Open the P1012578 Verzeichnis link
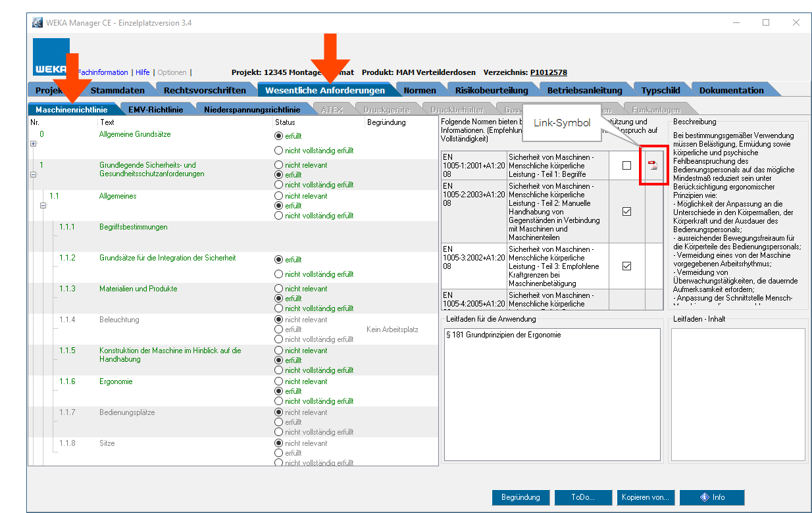 [548, 72]
